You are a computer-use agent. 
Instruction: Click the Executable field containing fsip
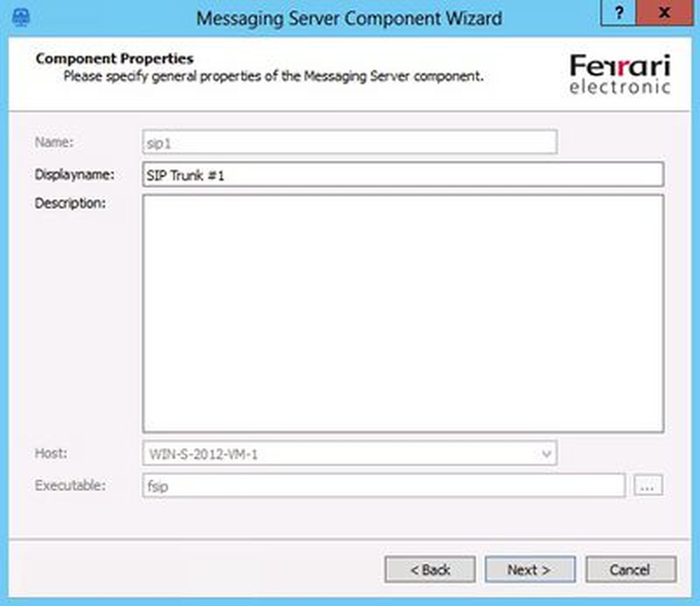(x=383, y=486)
